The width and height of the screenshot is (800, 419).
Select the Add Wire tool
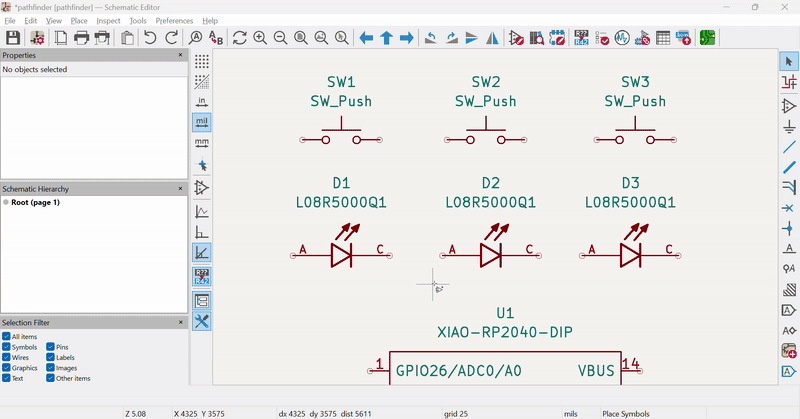point(788,146)
